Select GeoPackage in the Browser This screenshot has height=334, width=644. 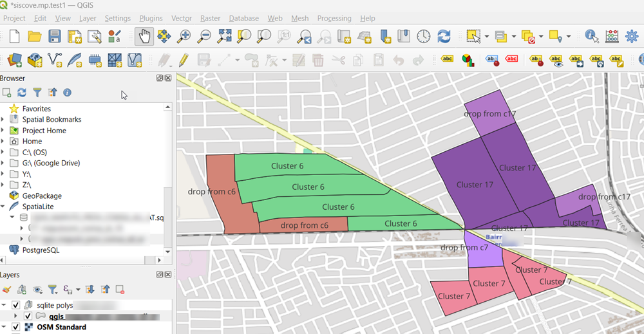[x=42, y=196]
